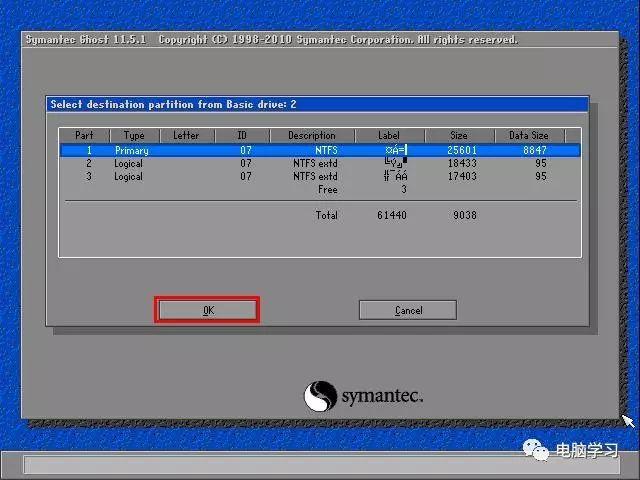
Task: Click the Letter column header
Action: pos(186,135)
